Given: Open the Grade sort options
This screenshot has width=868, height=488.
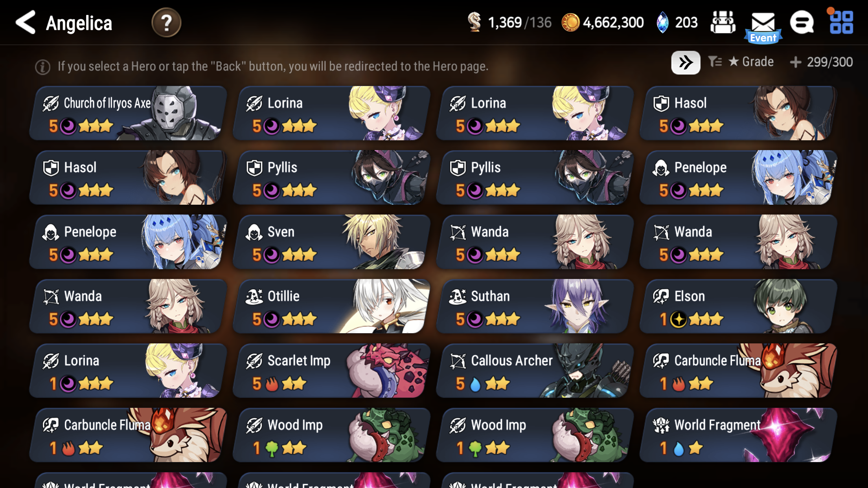Looking at the screenshot, I should coord(751,62).
